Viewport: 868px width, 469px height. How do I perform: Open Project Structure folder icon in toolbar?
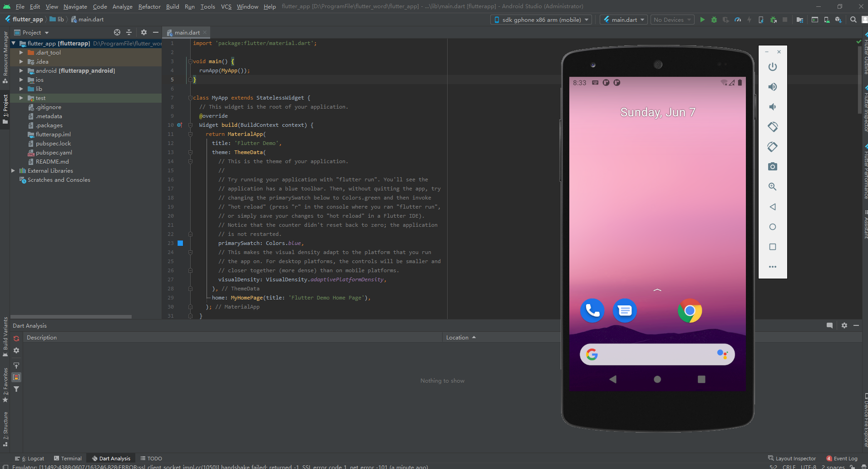tap(800, 20)
